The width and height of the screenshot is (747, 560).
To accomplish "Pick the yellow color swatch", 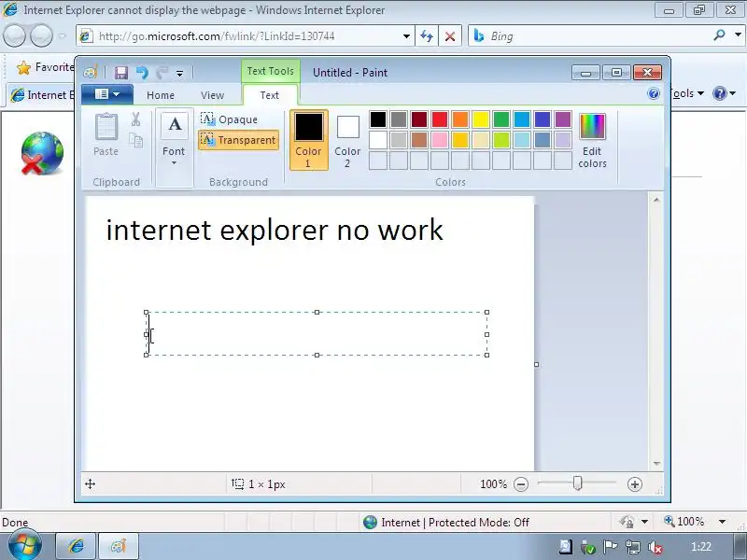I will 481,119.
